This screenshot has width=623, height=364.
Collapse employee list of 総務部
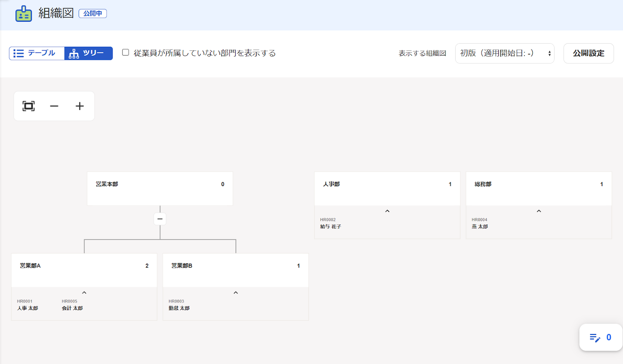tap(539, 211)
